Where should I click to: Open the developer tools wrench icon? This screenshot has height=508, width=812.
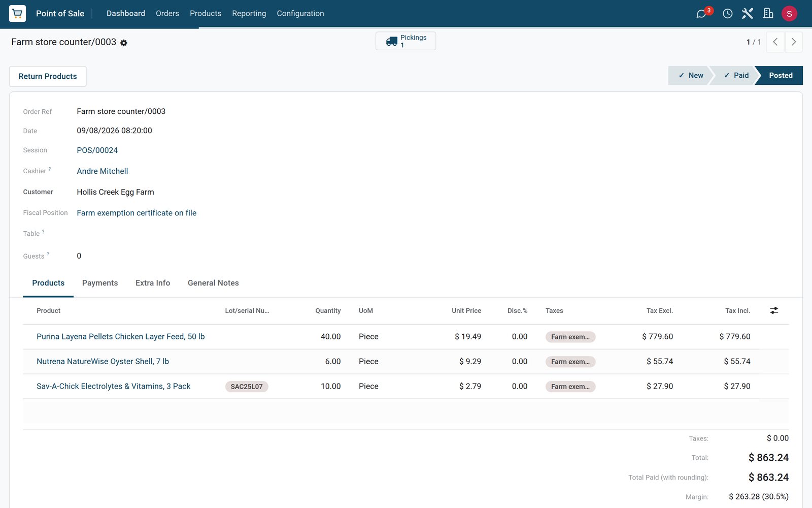coord(748,14)
